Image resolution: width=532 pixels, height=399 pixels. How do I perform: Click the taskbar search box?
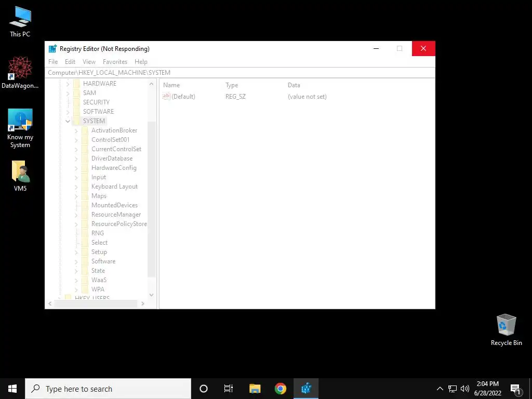tap(108, 389)
